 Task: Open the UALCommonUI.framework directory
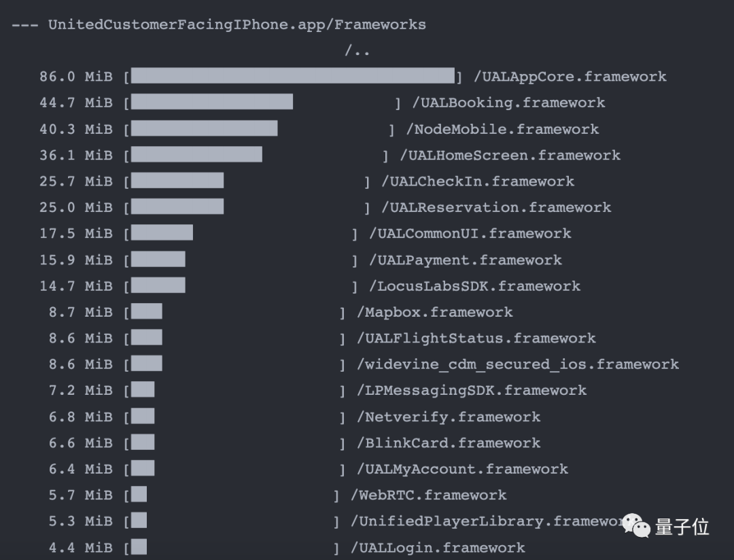[470, 234]
